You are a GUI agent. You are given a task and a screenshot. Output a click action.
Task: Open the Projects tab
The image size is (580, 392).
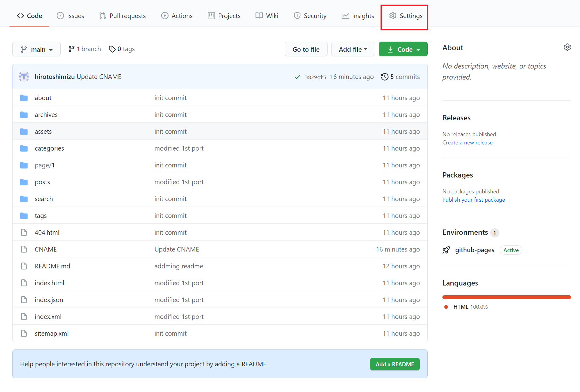224,16
